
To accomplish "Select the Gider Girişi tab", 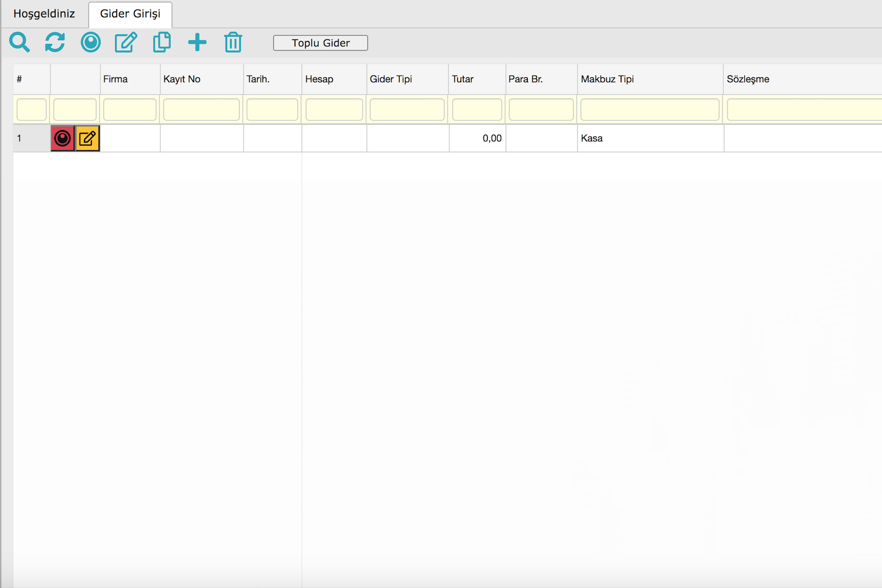I will 130,14.
